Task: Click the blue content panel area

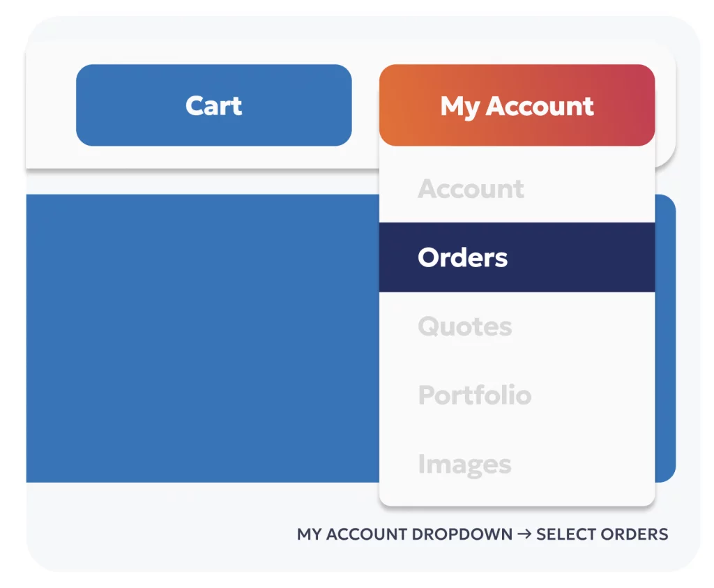Action: [x=203, y=338]
